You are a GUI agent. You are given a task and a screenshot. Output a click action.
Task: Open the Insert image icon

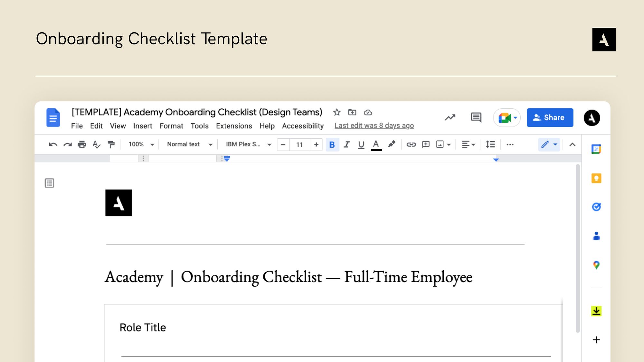(440, 144)
